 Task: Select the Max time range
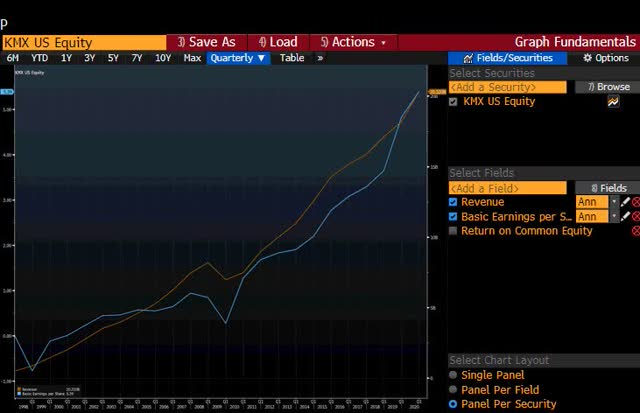point(192,58)
